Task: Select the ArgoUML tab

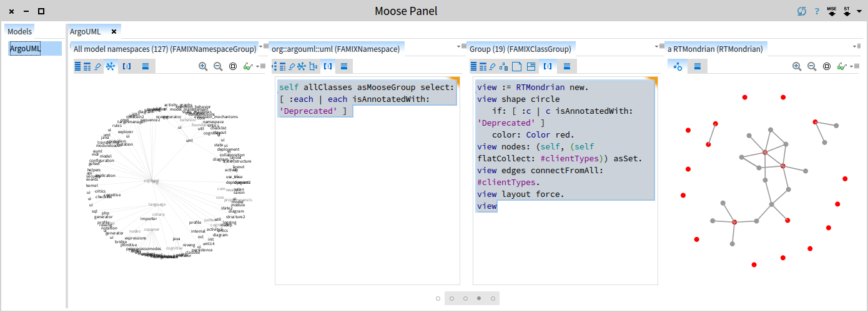Action: click(x=84, y=31)
